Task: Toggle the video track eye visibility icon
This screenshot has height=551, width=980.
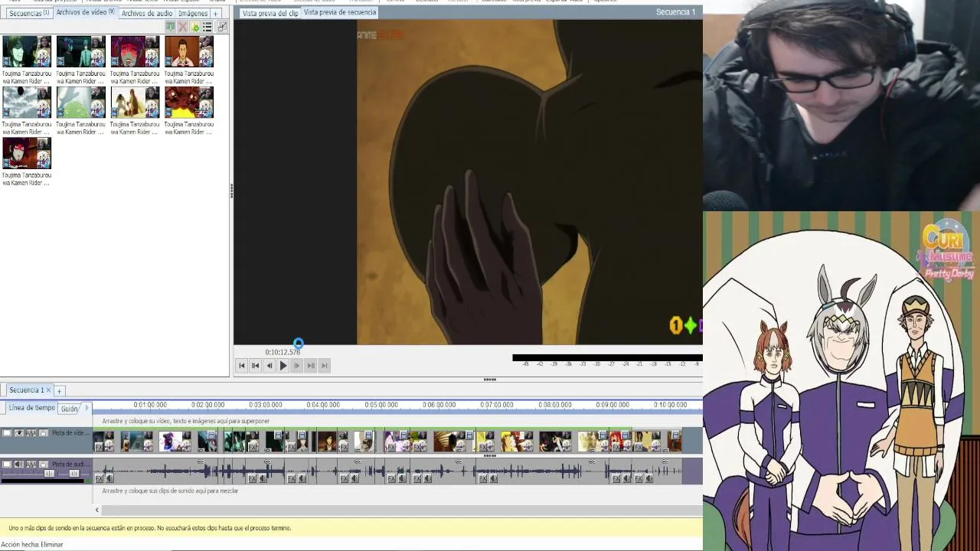Action: [19, 433]
